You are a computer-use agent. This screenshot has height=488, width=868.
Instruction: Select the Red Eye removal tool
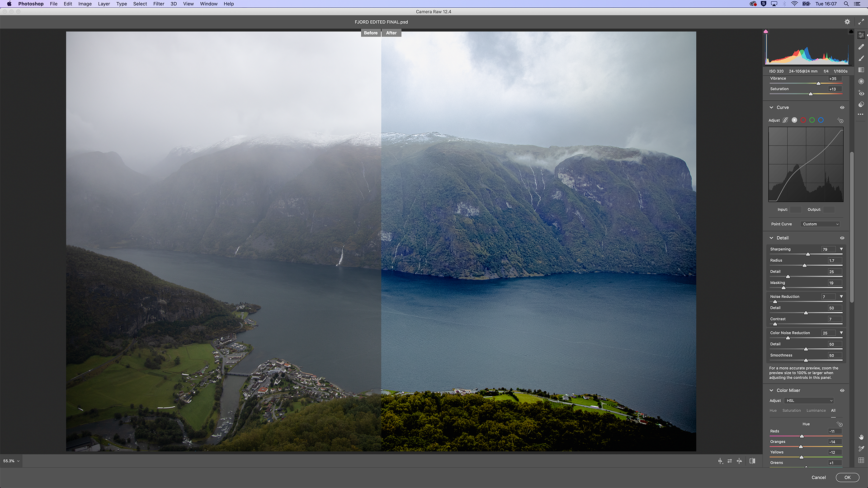click(x=861, y=93)
